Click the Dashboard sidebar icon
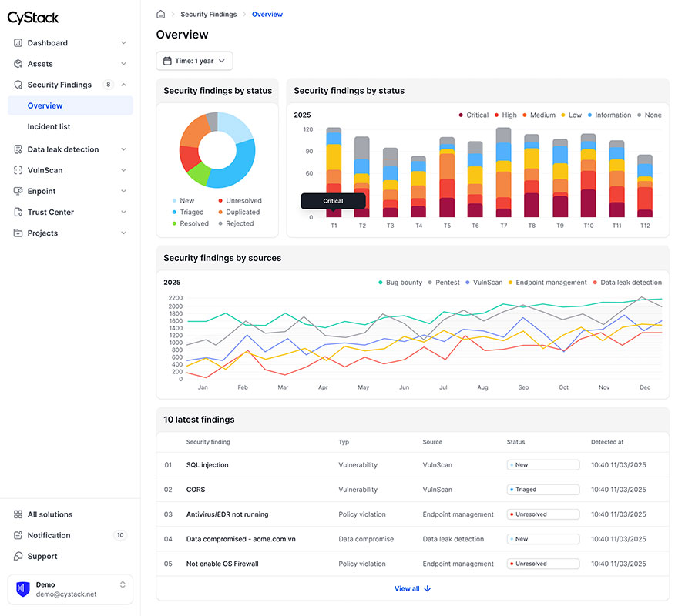 18,43
